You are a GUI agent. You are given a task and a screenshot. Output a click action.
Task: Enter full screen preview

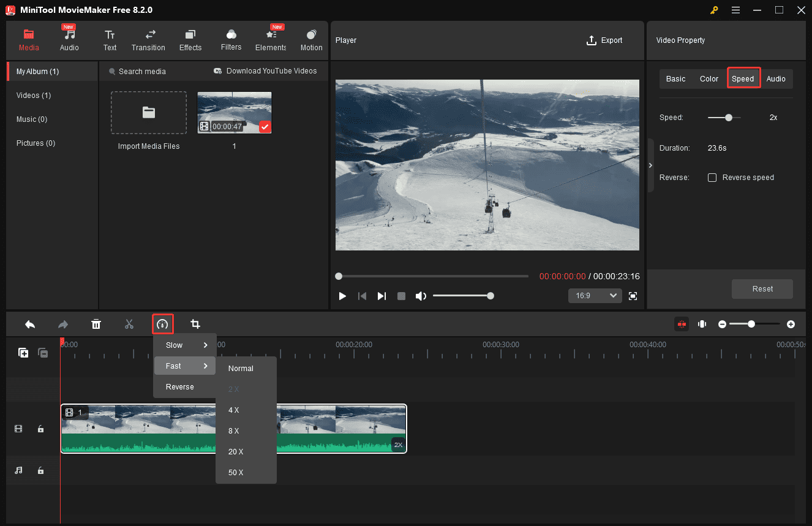point(633,296)
